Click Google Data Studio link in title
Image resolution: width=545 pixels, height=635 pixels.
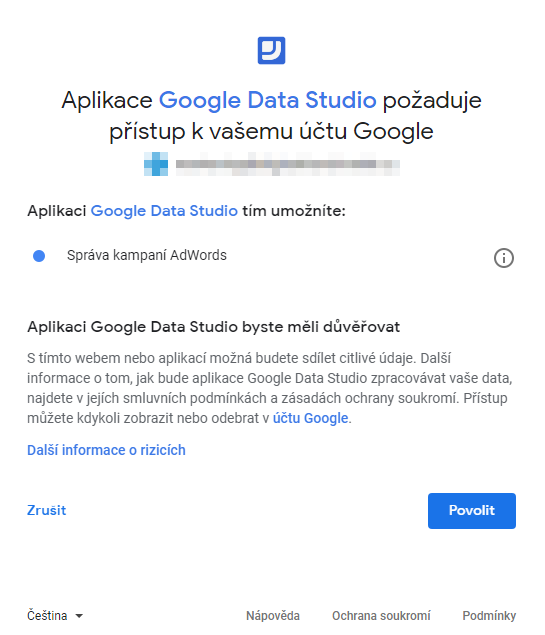pyautogui.click(x=268, y=100)
